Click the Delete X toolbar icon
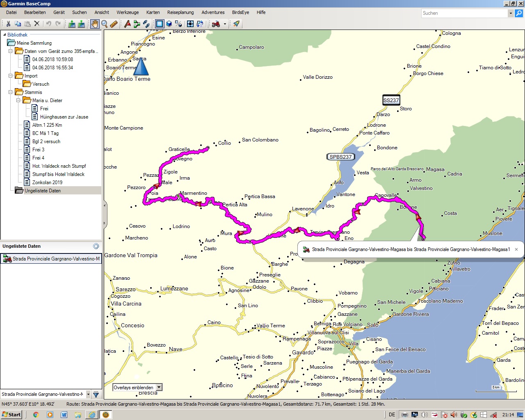525x420 pixels. click(x=37, y=24)
